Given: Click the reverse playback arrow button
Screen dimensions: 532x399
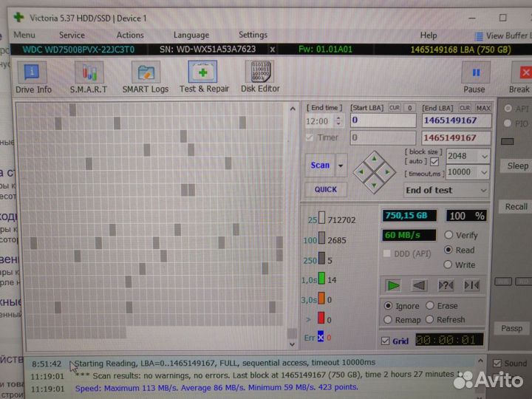Looking at the screenshot, I should tap(419, 285).
